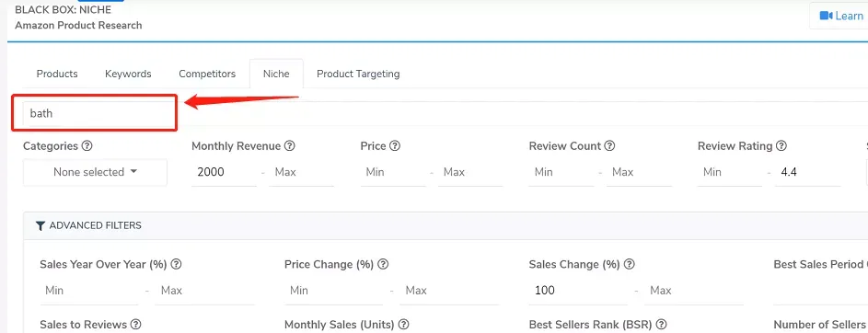Screen dimensions: 868x333
Task: Open the Review Count info tooltip icon
Action: [609, 146]
